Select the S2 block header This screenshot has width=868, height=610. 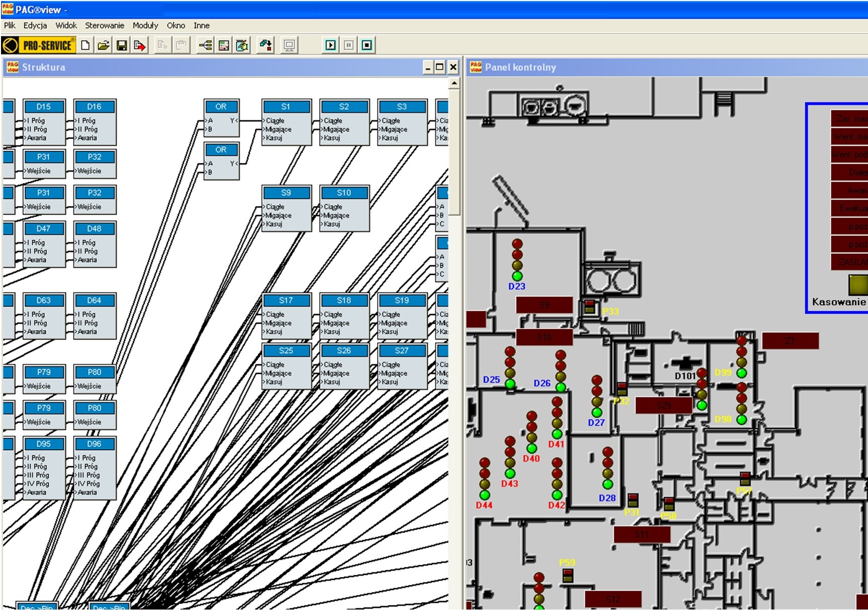(344, 107)
